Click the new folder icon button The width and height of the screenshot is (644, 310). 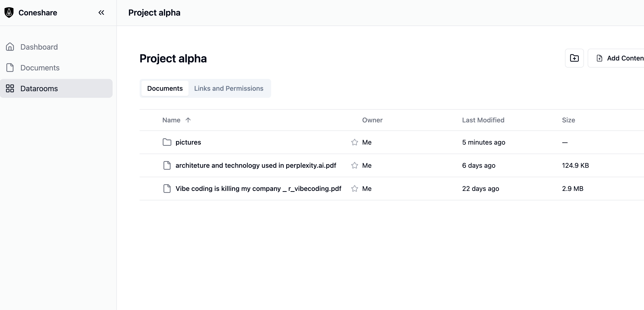tap(574, 58)
